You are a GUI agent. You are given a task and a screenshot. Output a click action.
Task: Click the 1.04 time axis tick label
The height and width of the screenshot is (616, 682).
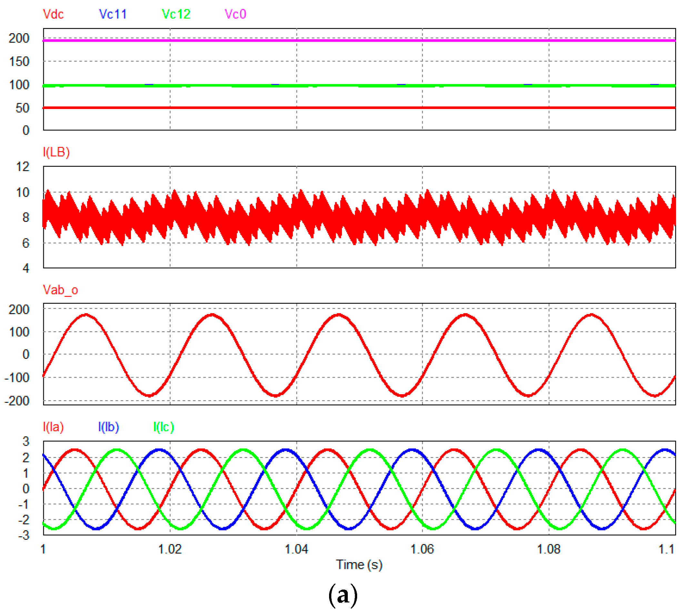tap(296, 549)
